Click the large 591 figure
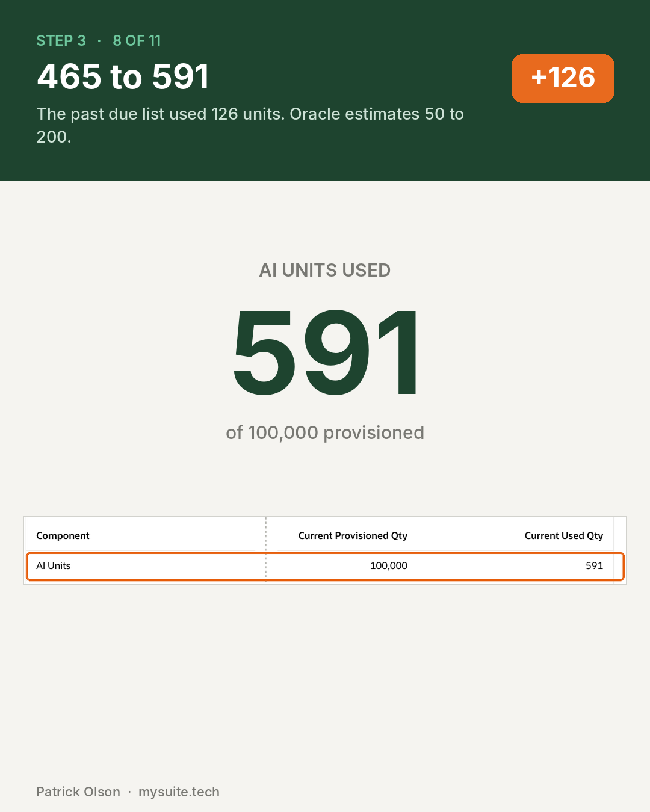The image size is (650, 812). point(325,352)
